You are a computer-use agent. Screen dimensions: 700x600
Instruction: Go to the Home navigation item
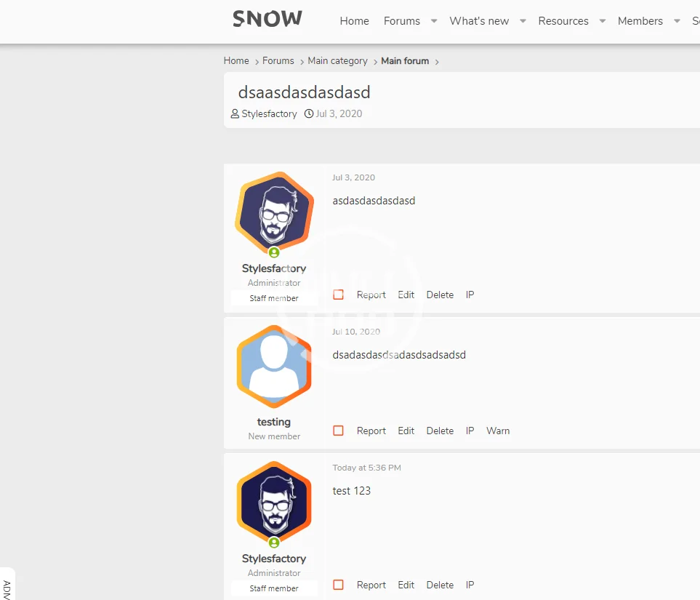355,21
